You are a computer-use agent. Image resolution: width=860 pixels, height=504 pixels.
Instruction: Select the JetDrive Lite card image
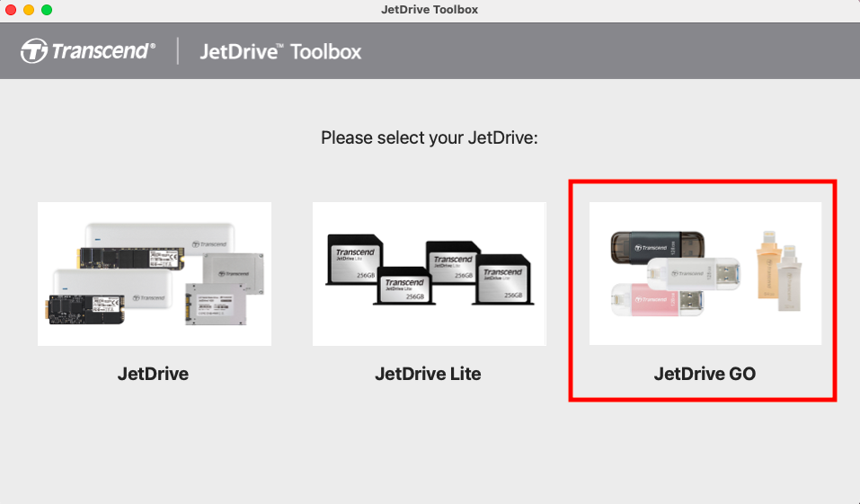(429, 274)
